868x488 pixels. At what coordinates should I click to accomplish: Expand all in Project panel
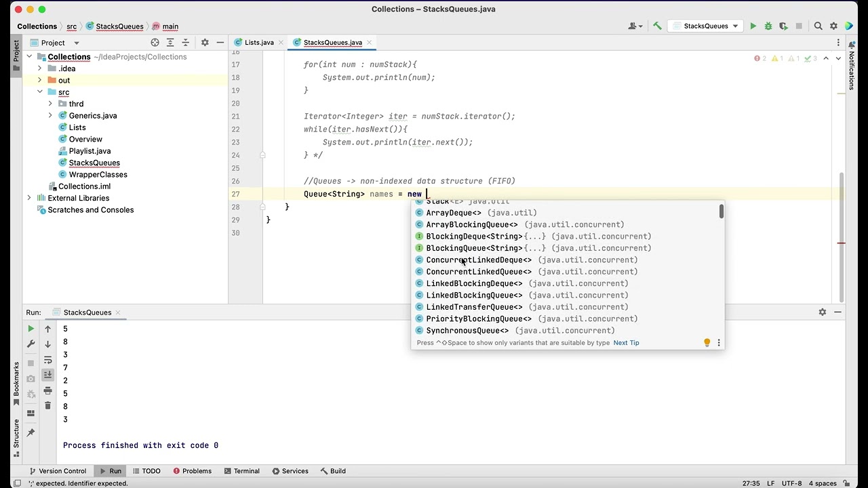170,43
